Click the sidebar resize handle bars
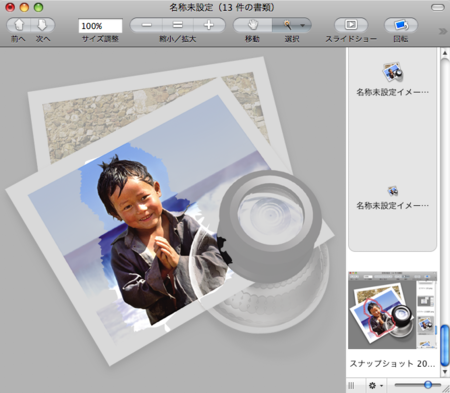 (351, 386)
